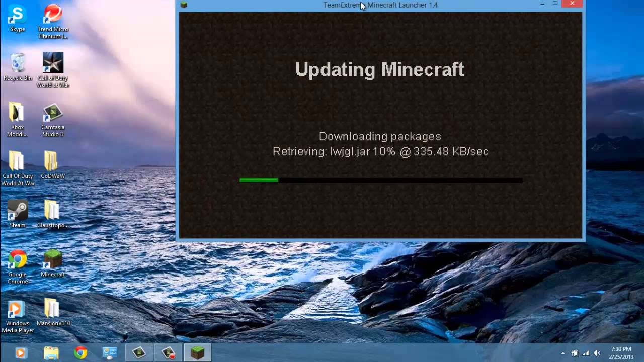Open the Control Panel taskbar icon
Image resolution: width=644 pixels, height=362 pixels.
[x=110, y=353]
